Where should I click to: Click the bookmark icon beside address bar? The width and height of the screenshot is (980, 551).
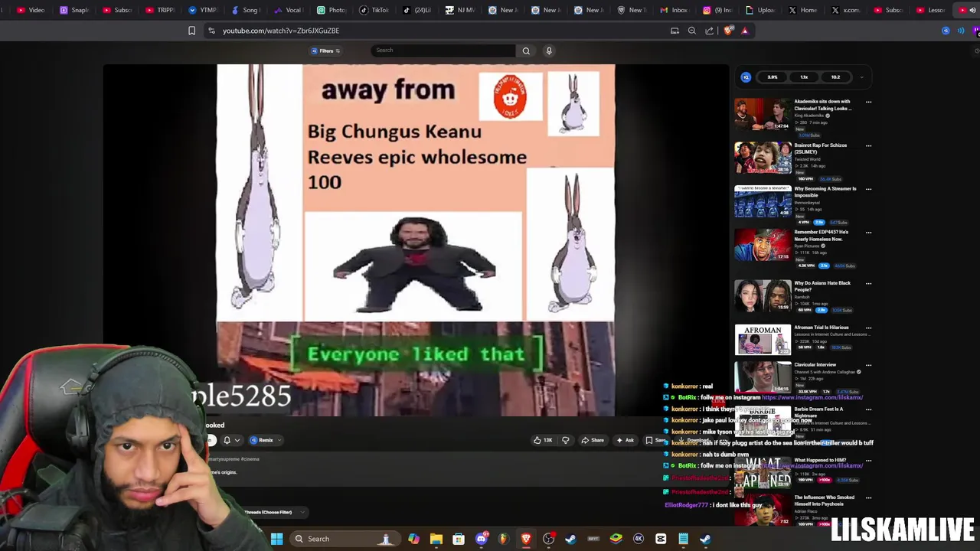pos(191,31)
